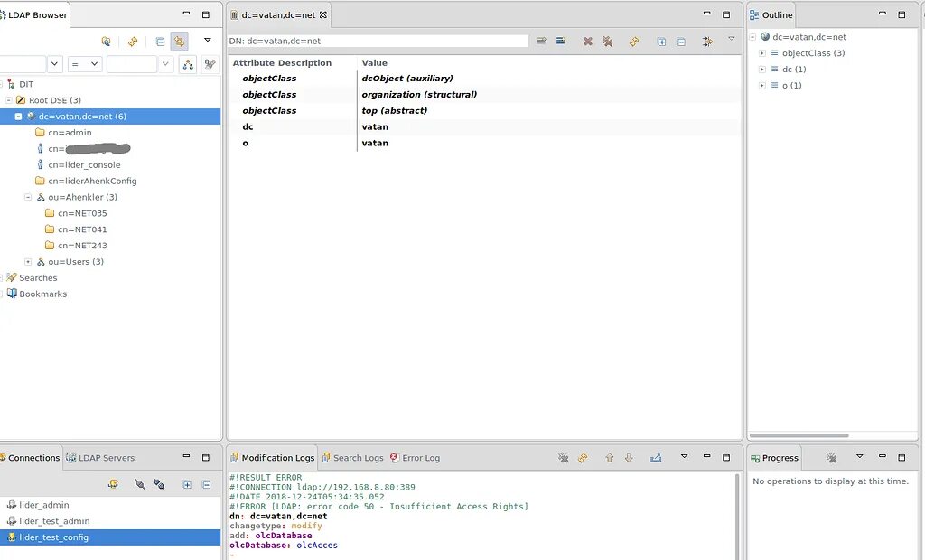The height and width of the screenshot is (560, 925).
Task: Collapse the Root DSE (3) node
Action: coord(9,100)
